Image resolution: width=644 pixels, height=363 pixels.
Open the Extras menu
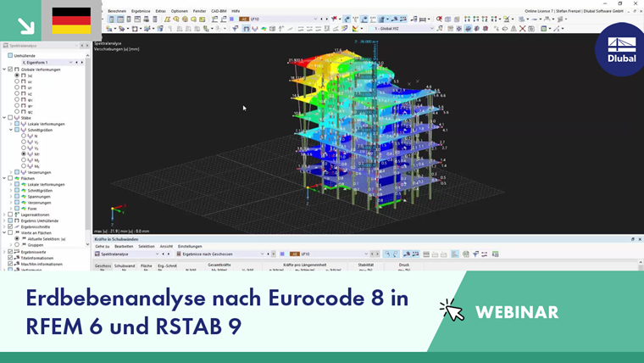(161, 11)
